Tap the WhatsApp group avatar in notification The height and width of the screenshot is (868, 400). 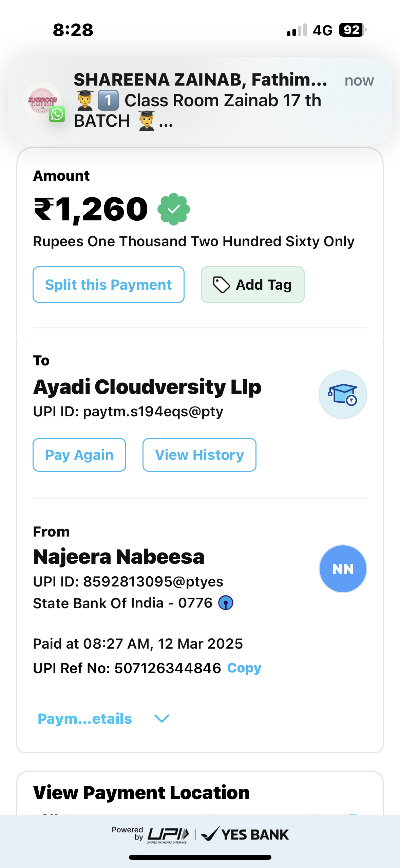coord(42,101)
